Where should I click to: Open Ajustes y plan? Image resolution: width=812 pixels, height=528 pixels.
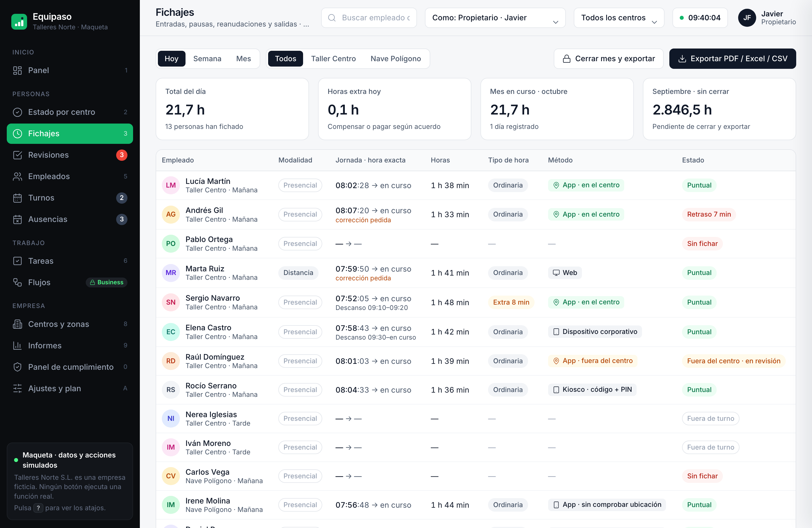tap(70, 388)
